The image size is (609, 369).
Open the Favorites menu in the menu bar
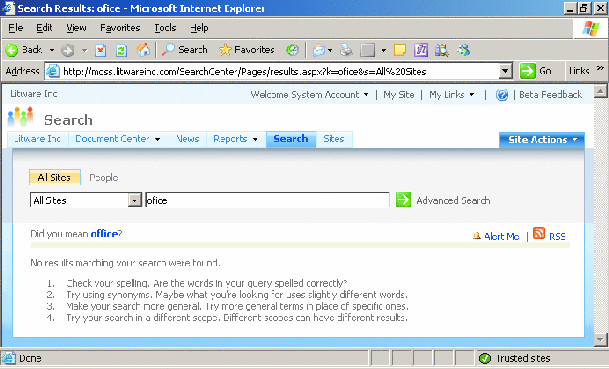pyautogui.click(x=120, y=28)
